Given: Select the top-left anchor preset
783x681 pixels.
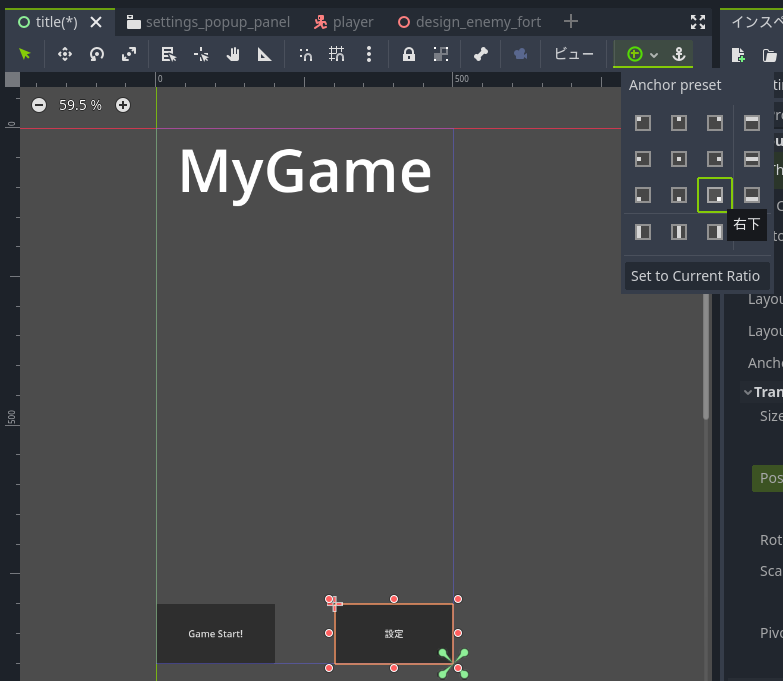Looking at the screenshot, I should (643, 123).
